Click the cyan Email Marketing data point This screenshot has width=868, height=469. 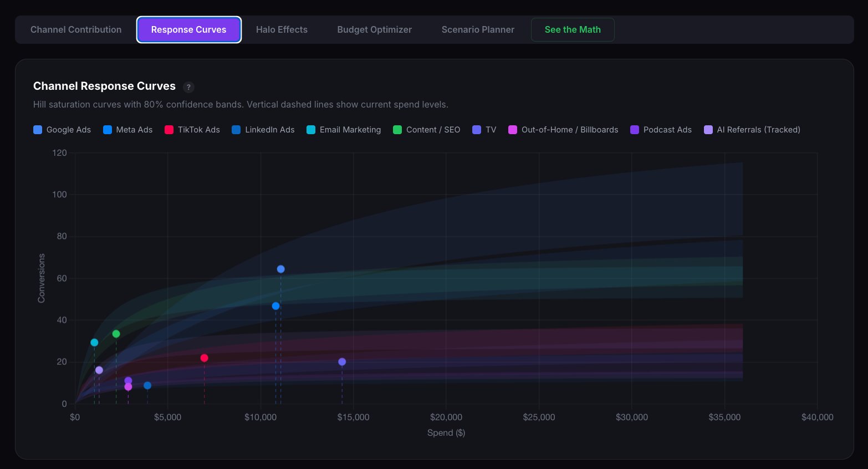point(94,343)
